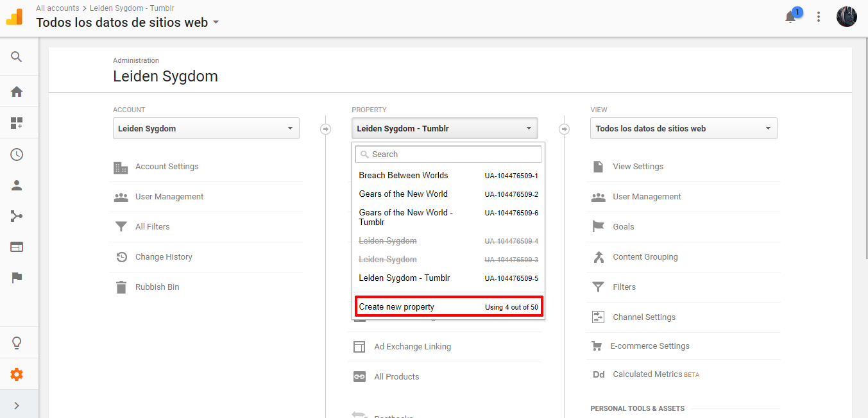Select struck-through property UA-104476509-4
Screen dimensions: 868x418
(448, 241)
